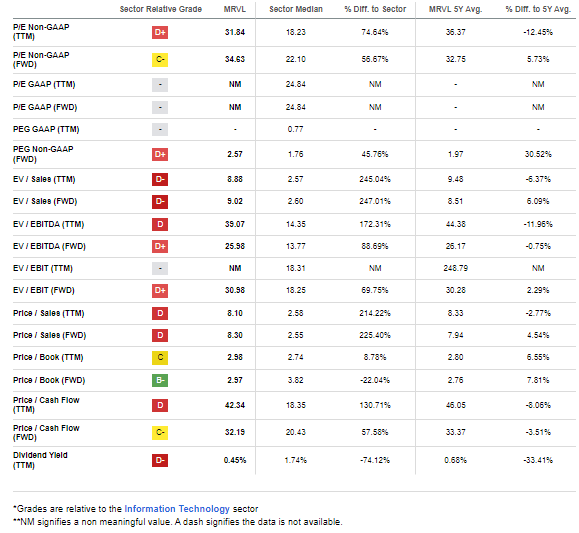Click the green B- badge for Price / Book (FWD)
Screen dimensions: 579x533
pyautogui.click(x=160, y=380)
